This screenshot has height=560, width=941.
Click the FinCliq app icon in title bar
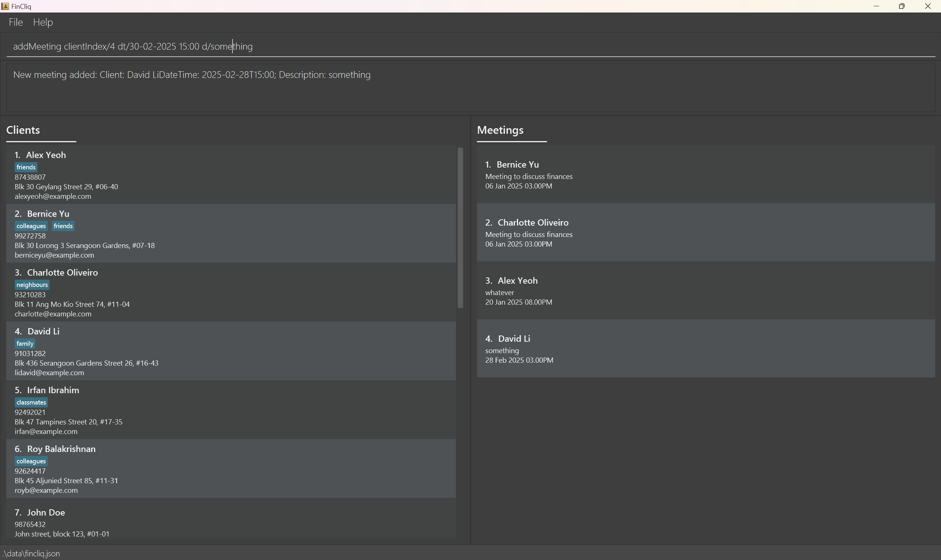click(x=5, y=6)
